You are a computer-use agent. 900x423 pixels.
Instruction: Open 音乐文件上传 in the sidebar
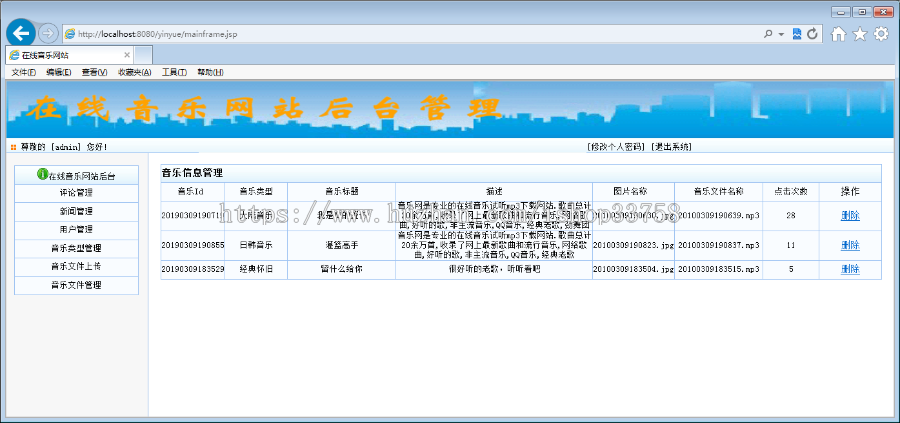tap(76, 266)
